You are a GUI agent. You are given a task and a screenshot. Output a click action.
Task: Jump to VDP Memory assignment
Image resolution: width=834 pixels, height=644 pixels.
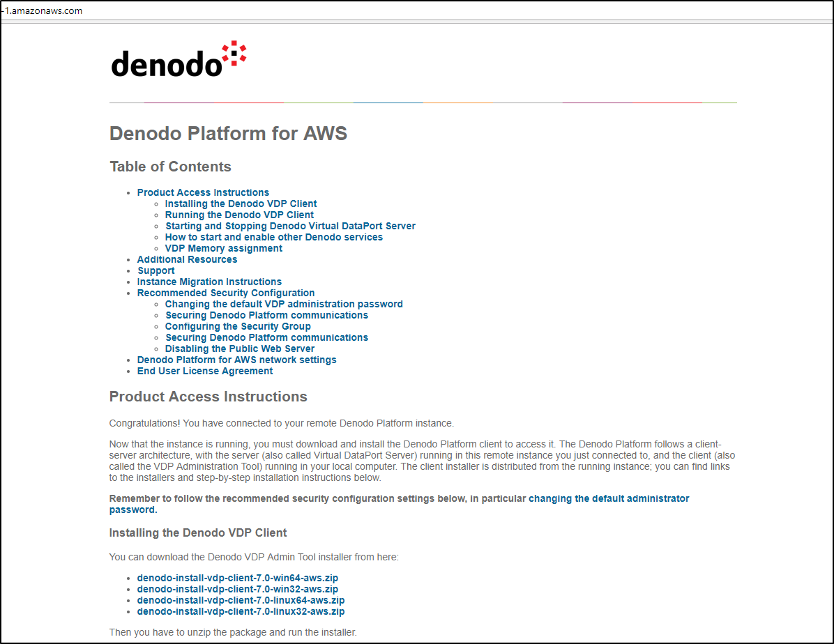click(223, 248)
